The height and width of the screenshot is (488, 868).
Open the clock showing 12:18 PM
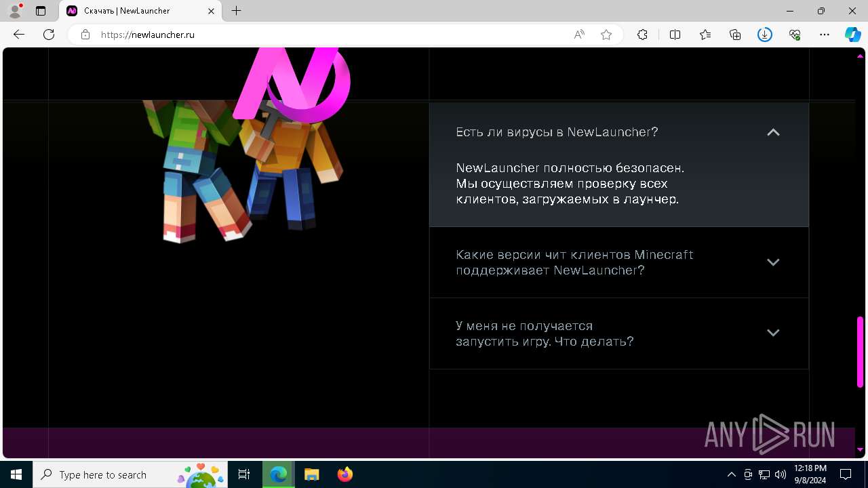click(810, 474)
